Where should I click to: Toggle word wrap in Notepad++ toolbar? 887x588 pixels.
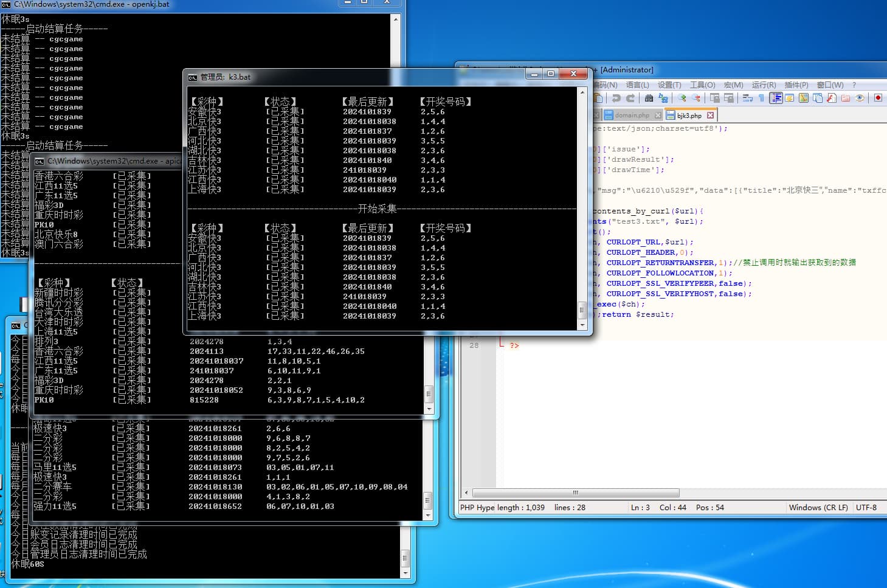[748, 98]
